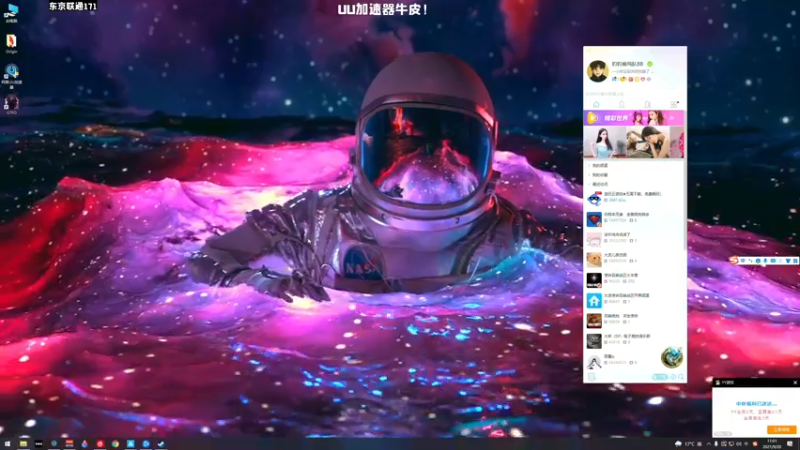Click the signature text under the YY username
800x450 pixels.
(x=632, y=71)
